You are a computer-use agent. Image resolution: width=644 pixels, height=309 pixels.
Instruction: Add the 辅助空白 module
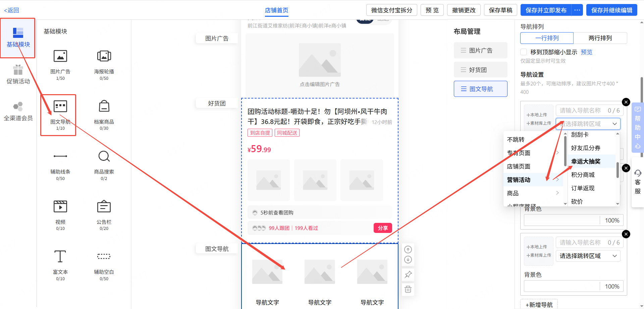coord(104,265)
